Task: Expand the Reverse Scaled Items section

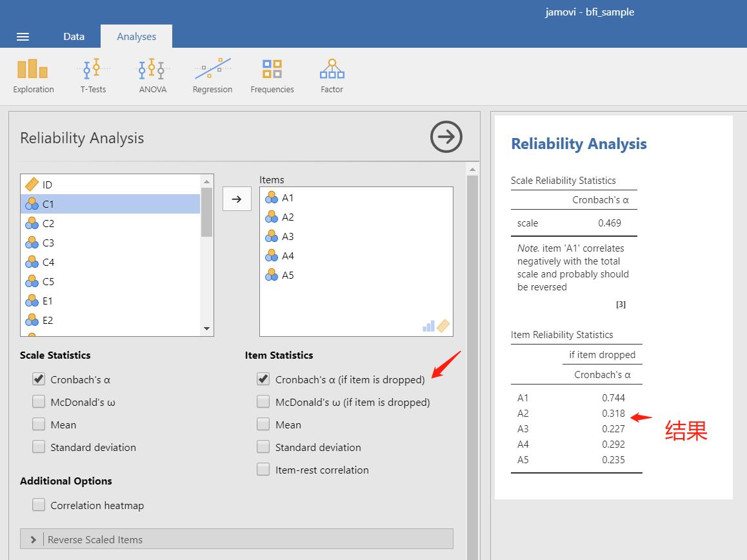Action: [237, 539]
